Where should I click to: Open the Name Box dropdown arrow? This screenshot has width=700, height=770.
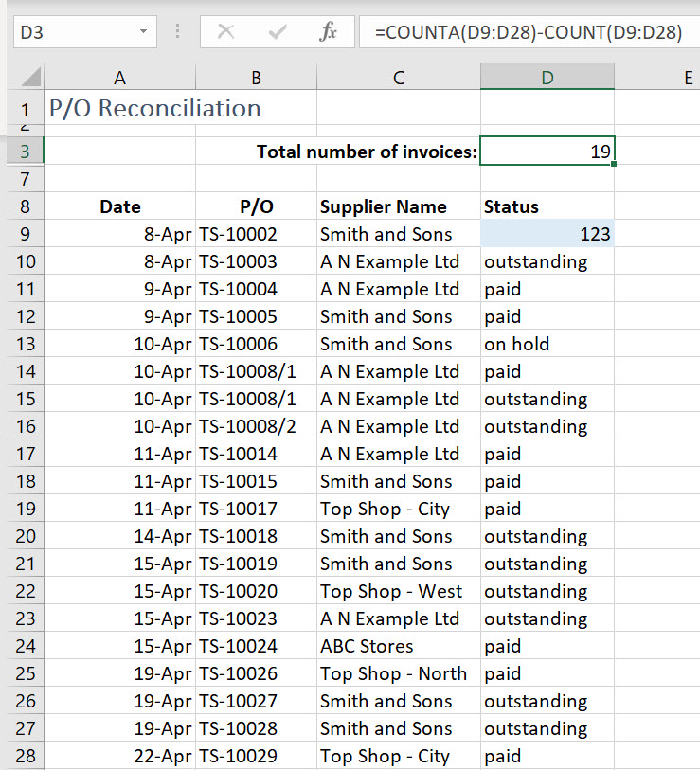(x=145, y=31)
